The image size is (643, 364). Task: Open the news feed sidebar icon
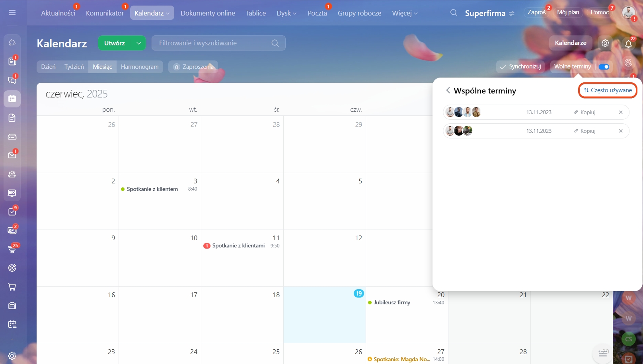tap(12, 61)
